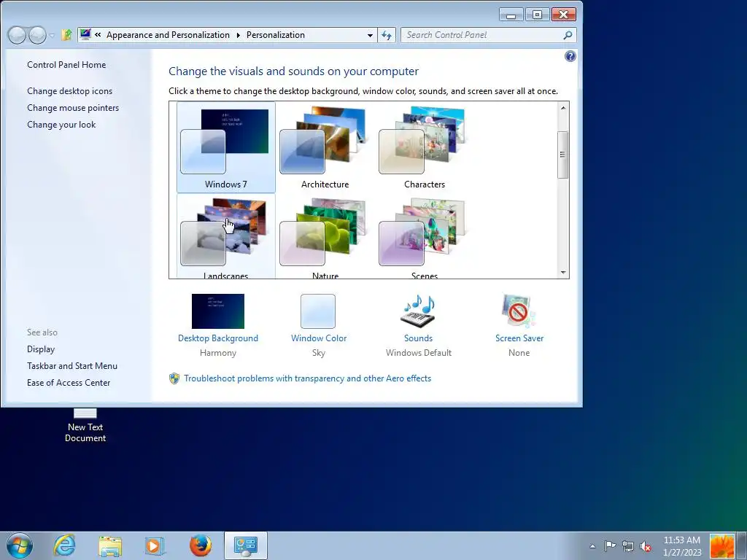Maximize the Personalization window
This screenshot has width=747, height=560.
[x=537, y=15]
